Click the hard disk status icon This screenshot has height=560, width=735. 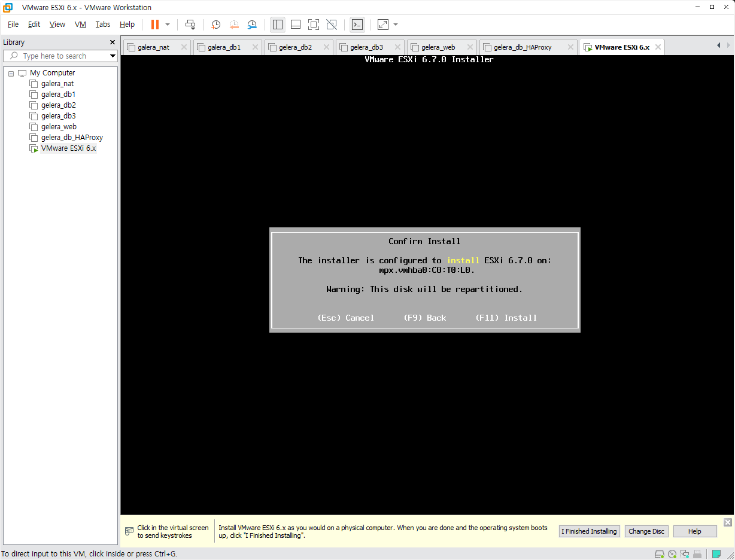tap(660, 554)
